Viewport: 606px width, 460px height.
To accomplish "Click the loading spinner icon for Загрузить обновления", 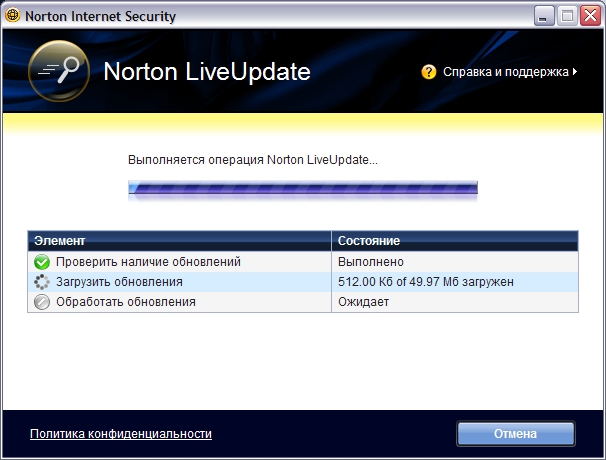I will [42, 282].
